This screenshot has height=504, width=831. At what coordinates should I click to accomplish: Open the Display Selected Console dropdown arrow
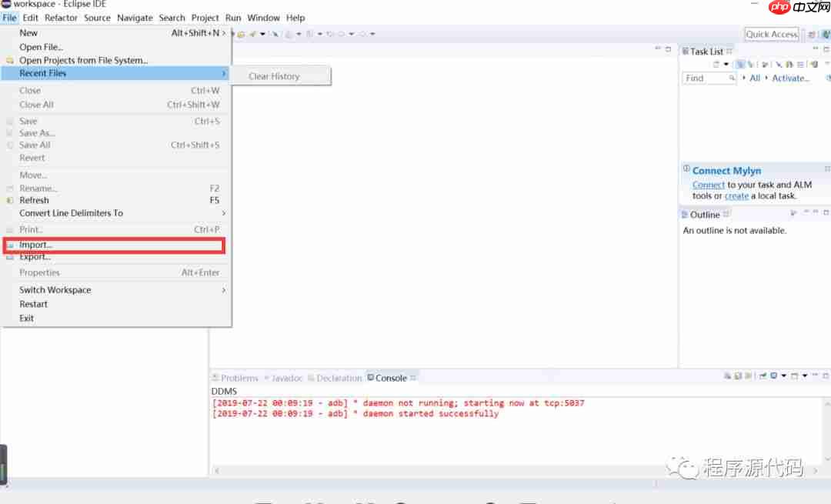(x=783, y=376)
